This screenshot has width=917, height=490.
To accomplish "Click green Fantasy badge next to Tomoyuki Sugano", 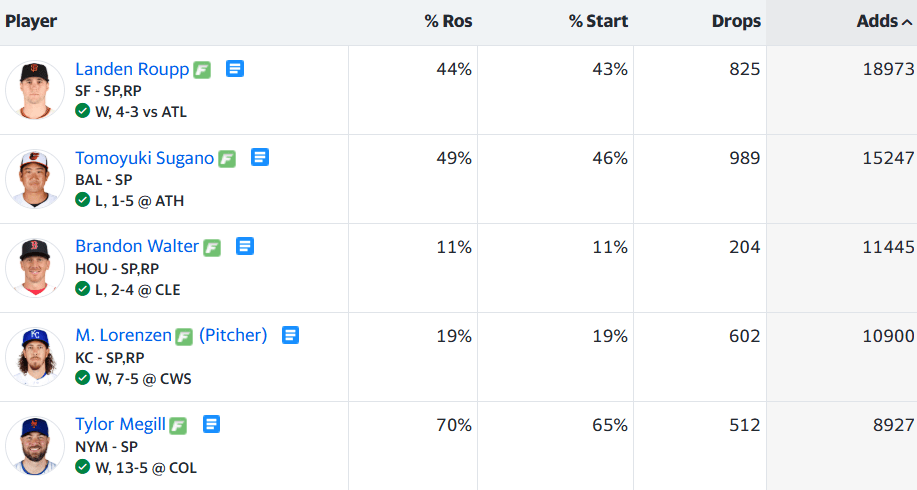I will point(227,159).
